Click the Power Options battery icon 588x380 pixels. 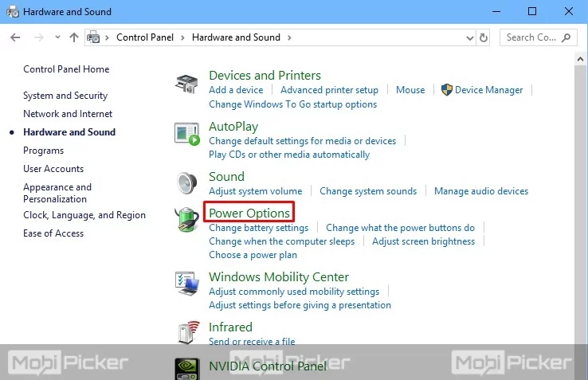pos(186,220)
